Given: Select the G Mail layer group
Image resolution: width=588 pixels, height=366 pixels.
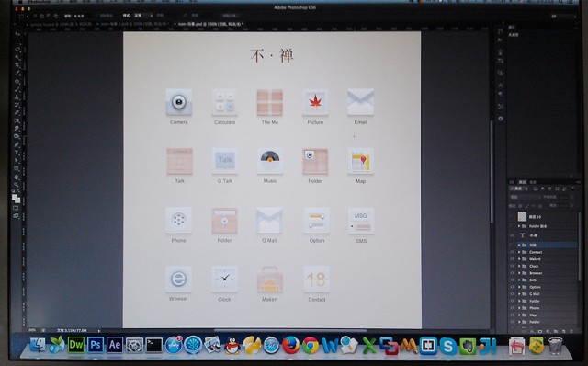Looking at the screenshot, I should (x=544, y=294).
